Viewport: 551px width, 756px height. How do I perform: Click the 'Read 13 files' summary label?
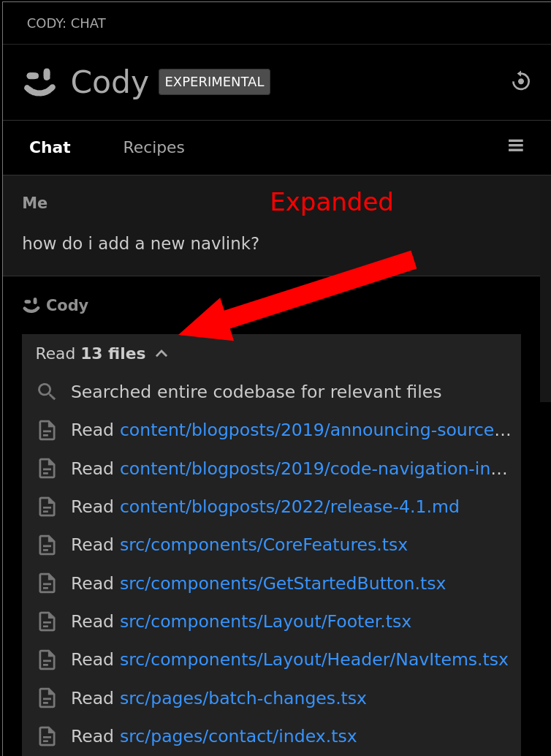pos(91,354)
